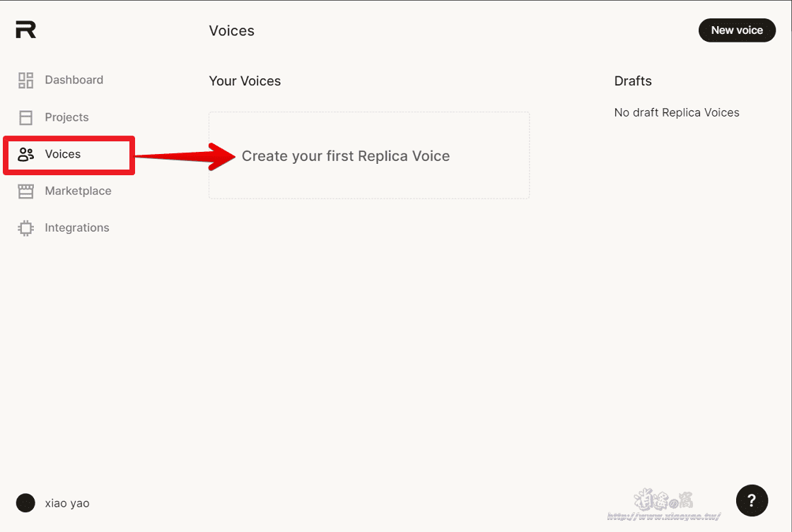Viewport: 792px width, 532px height.
Task: Click the Dashboard grid icon
Action: coord(25,81)
